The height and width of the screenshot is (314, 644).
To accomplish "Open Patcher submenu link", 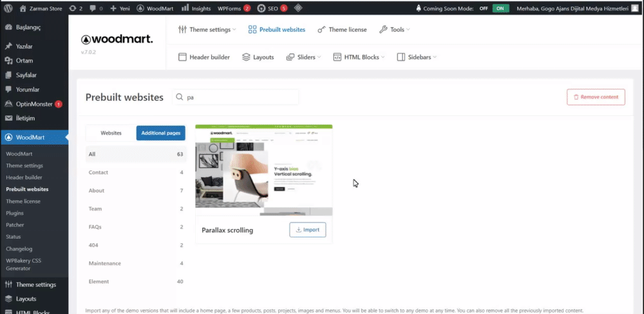I will (x=15, y=225).
